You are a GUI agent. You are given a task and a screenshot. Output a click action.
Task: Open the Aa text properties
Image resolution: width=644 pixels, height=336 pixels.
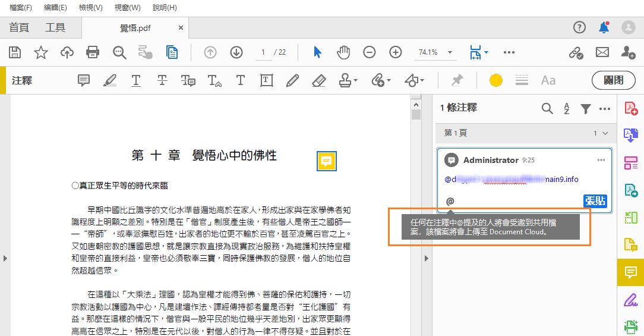click(548, 80)
